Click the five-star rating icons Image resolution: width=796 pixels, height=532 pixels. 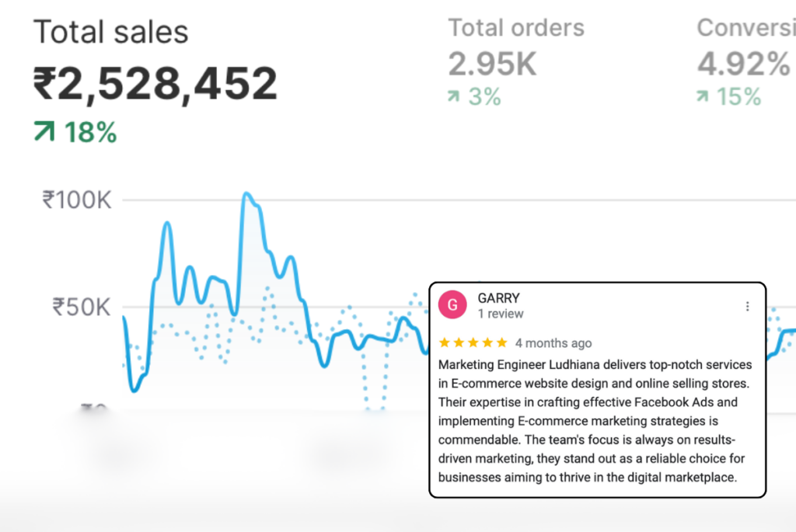(x=473, y=342)
